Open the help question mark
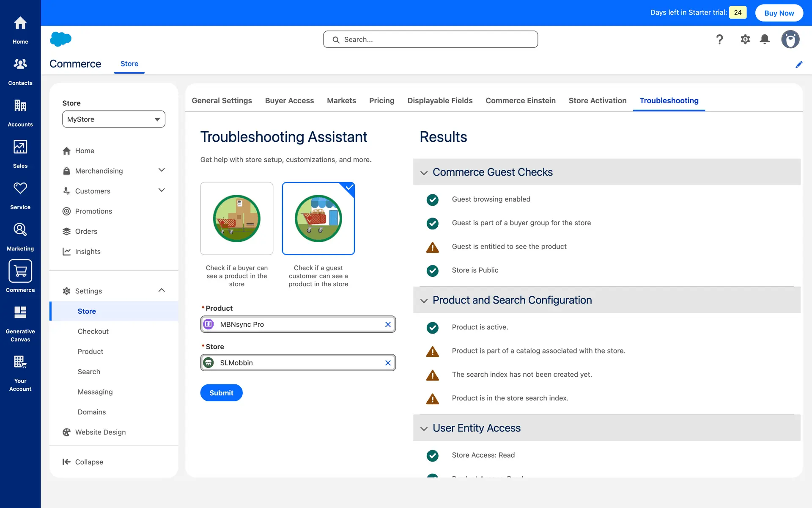This screenshot has width=812, height=508. coord(719,39)
